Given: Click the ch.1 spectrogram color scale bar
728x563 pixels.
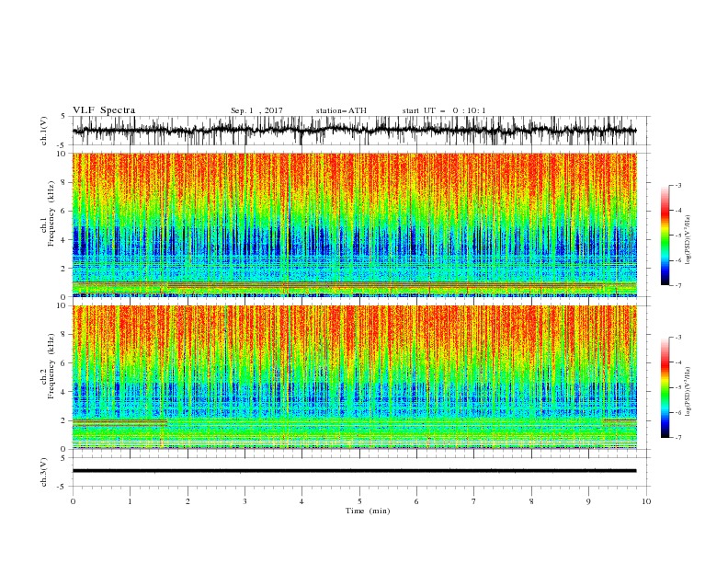Looking at the screenshot, I should pyautogui.click(x=665, y=236).
